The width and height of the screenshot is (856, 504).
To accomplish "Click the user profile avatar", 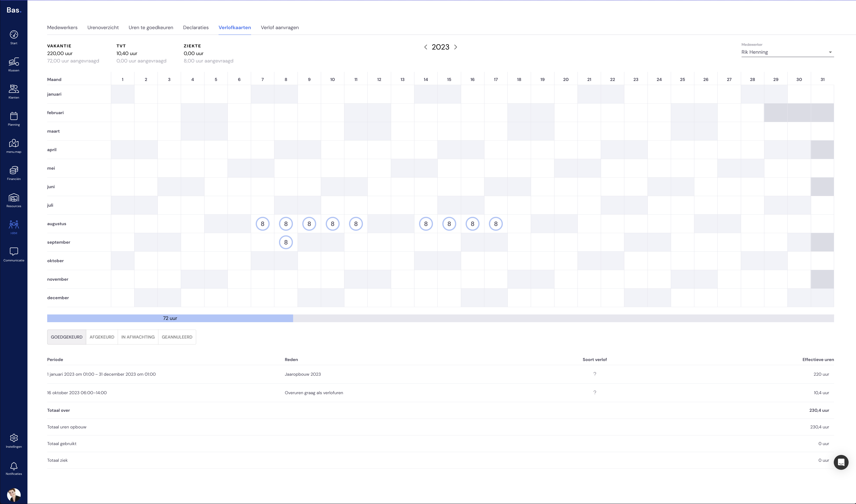I will [14, 495].
